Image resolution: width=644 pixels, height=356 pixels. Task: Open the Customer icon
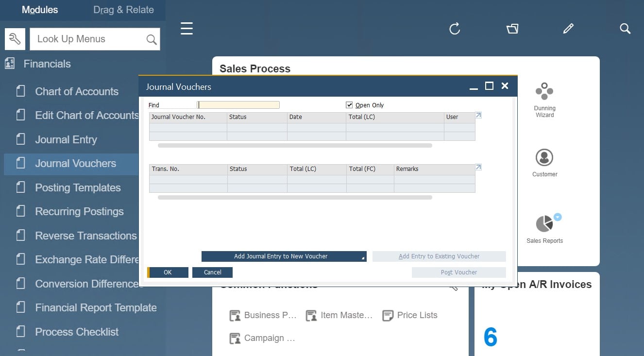[544, 158]
